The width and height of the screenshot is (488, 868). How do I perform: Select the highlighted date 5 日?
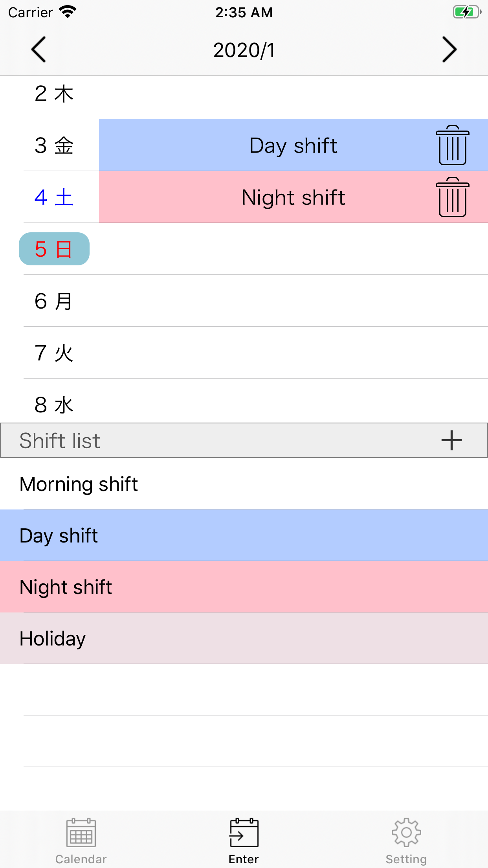point(54,249)
